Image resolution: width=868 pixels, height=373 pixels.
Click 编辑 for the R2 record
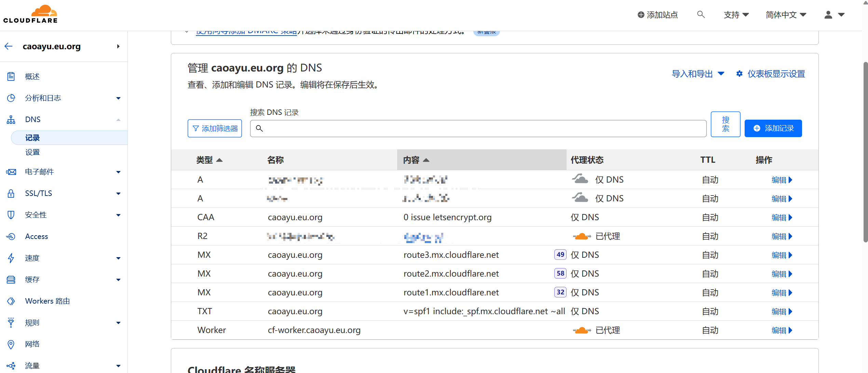coord(782,236)
